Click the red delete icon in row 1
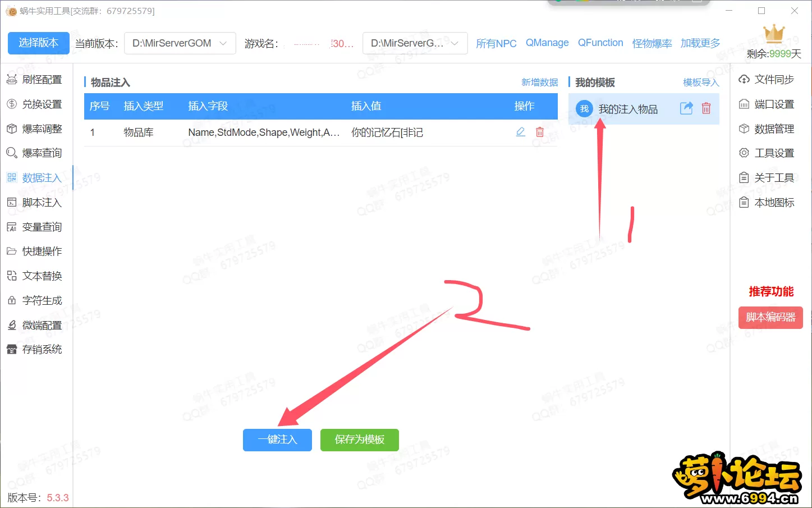This screenshot has height=508, width=812. pos(539,132)
